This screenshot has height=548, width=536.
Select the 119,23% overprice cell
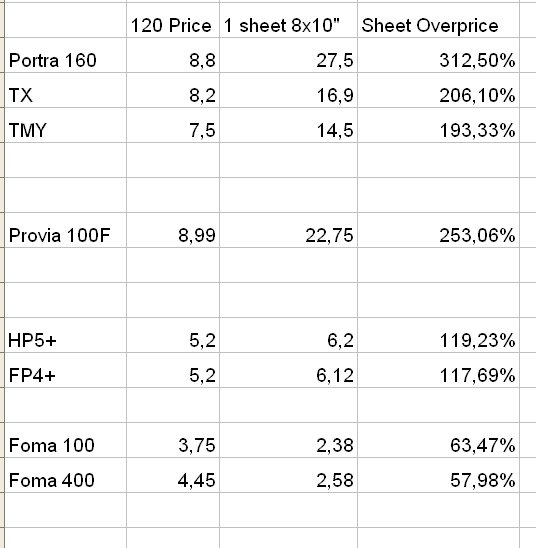click(x=439, y=335)
